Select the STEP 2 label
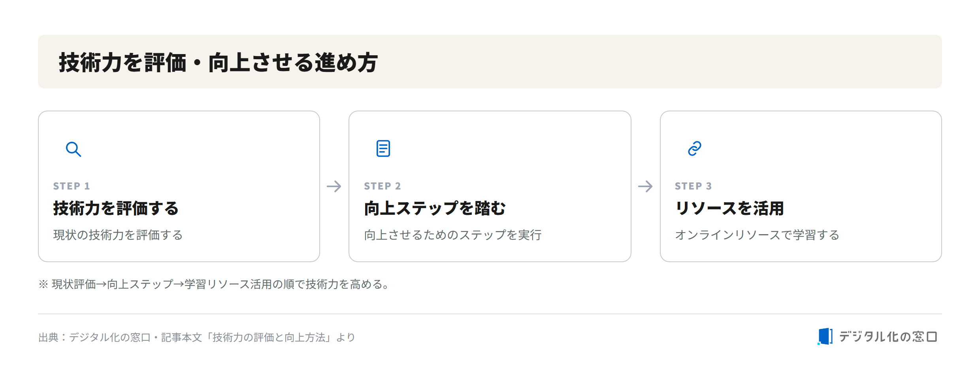The width and height of the screenshot is (980, 383). tap(383, 186)
